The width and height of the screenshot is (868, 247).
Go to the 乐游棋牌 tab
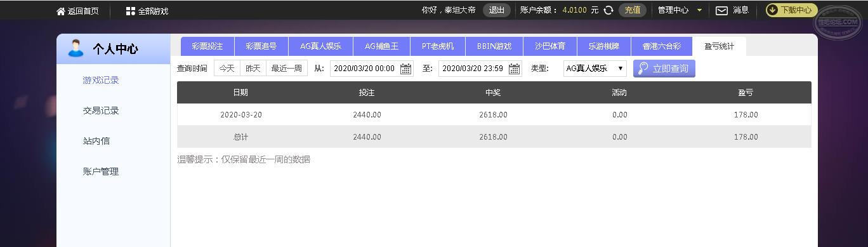pos(604,46)
